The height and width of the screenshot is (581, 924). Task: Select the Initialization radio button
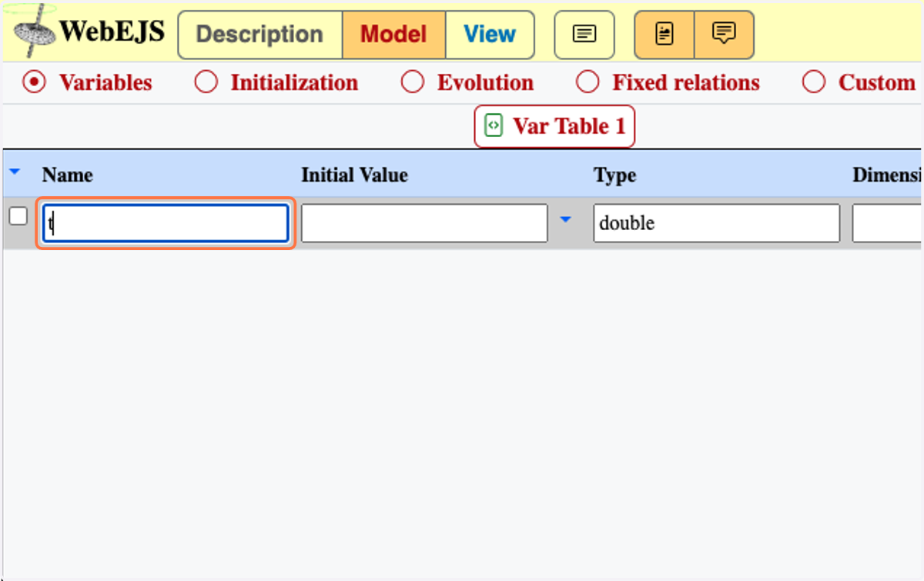206,82
